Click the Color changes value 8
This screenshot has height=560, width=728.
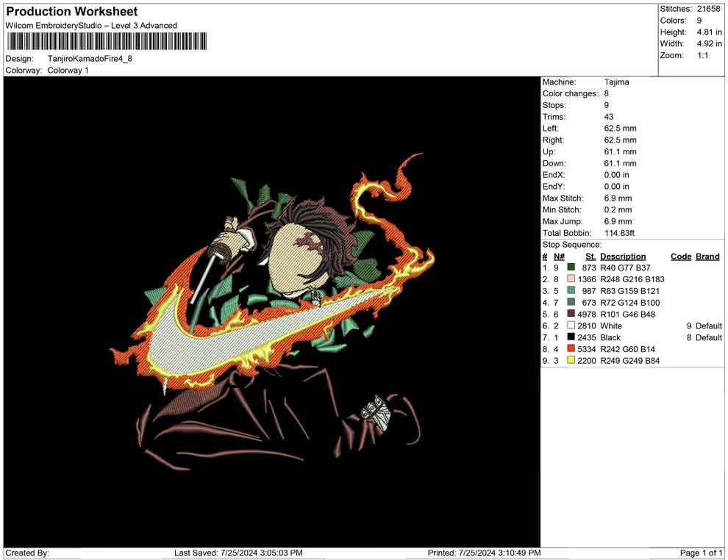click(607, 94)
